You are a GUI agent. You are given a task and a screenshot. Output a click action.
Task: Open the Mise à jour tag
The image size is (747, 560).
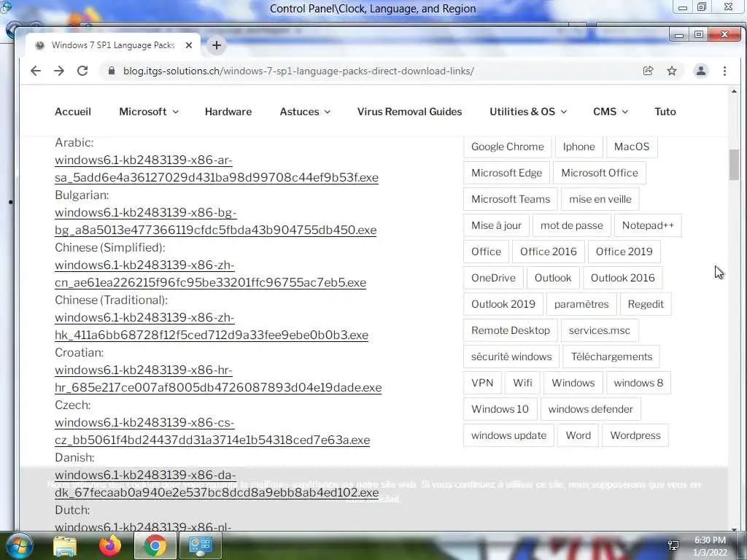point(496,225)
